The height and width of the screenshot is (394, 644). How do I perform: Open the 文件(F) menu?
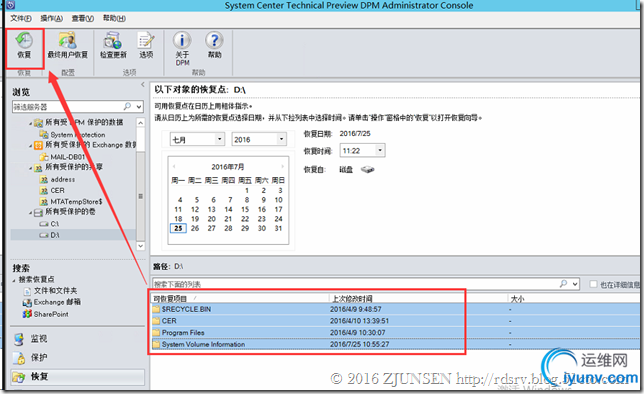[x=21, y=18]
